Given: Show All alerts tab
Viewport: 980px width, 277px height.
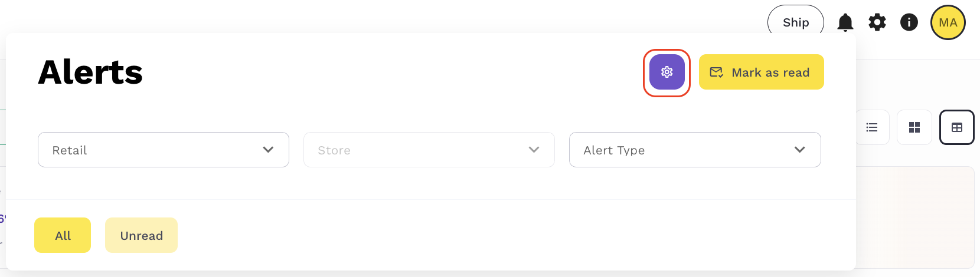Looking at the screenshot, I should [x=63, y=235].
